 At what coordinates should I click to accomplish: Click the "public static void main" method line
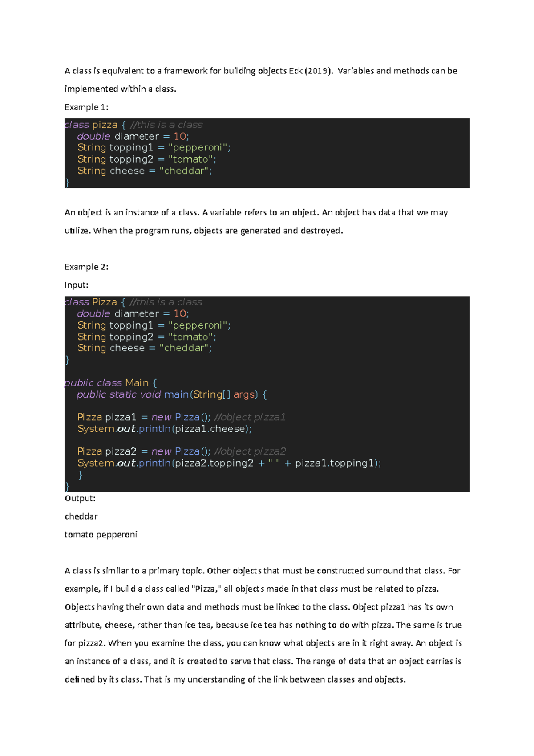tap(171, 394)
